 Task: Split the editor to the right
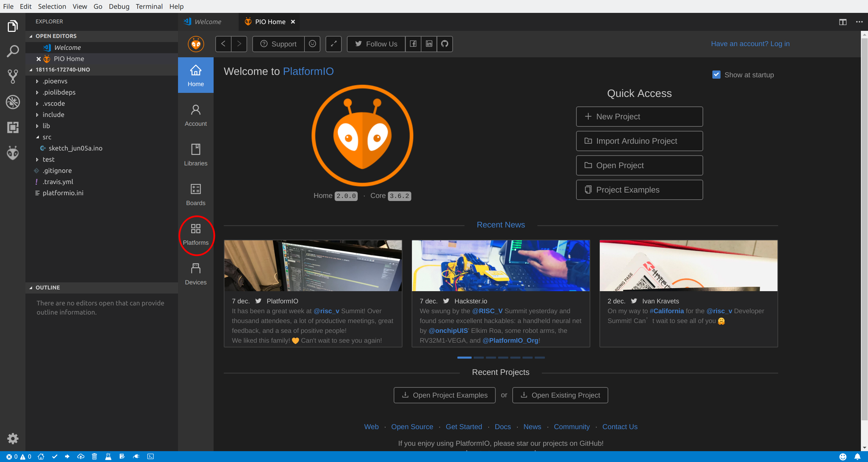pyautogui.click(x=843, y=22)
